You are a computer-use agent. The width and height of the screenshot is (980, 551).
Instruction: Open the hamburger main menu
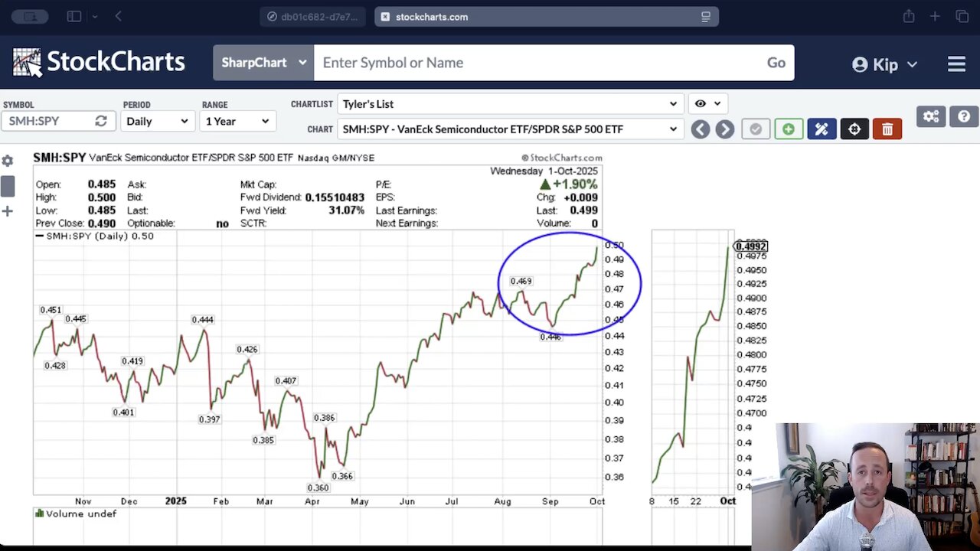coord(956,64)
